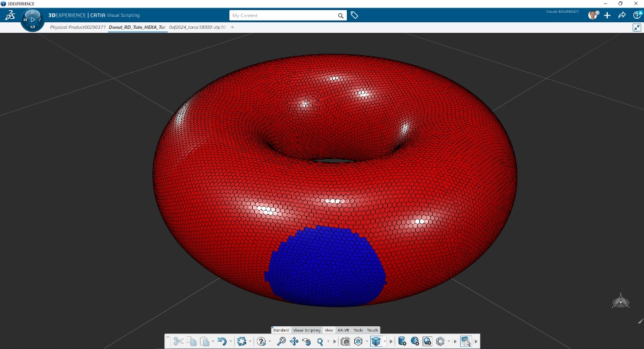Expand the Zoom tool dropdown arrow
The height and width of the screenshot is (349, 644).
coord(328,342)
